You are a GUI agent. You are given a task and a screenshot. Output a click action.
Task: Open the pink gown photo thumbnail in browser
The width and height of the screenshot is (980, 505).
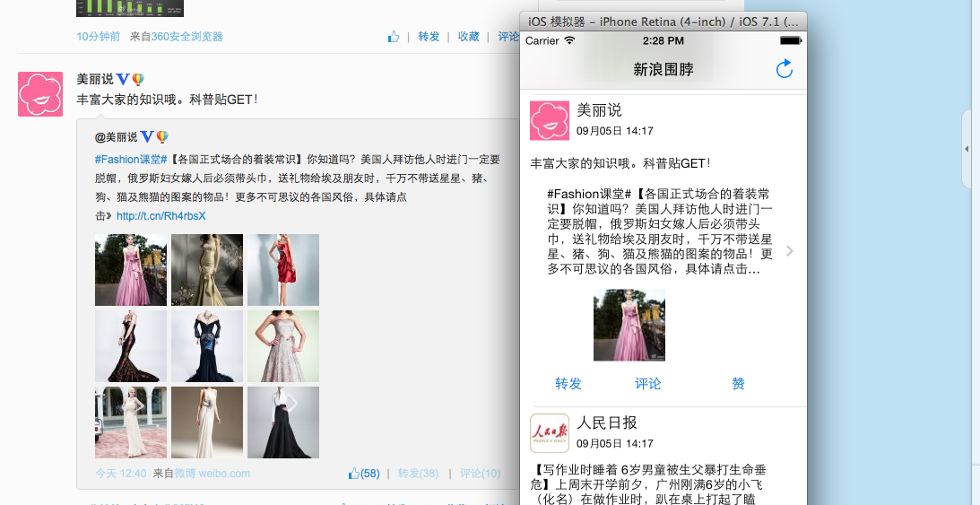click(131, 270)
